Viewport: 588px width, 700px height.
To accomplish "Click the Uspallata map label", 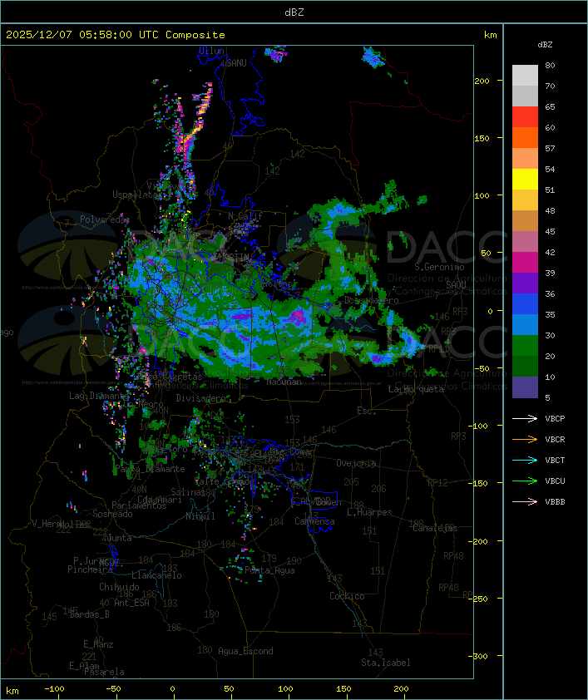I will (135, 195).
